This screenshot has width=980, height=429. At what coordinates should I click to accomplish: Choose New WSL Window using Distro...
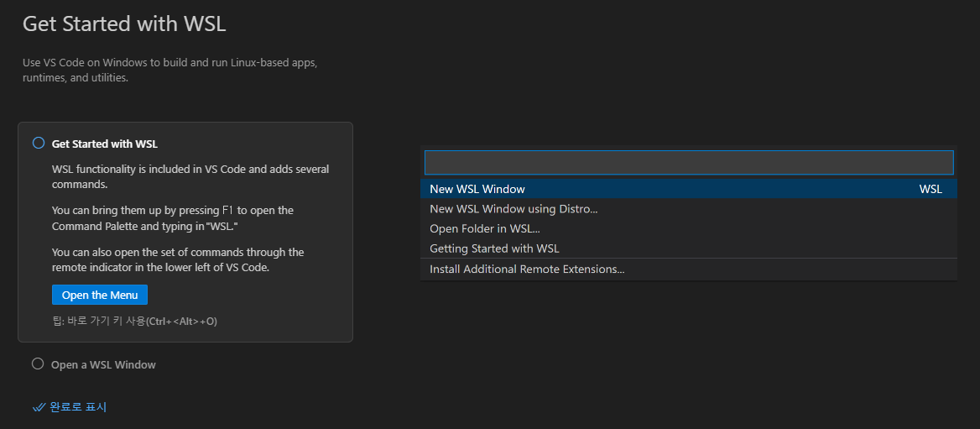coord(689,209)
